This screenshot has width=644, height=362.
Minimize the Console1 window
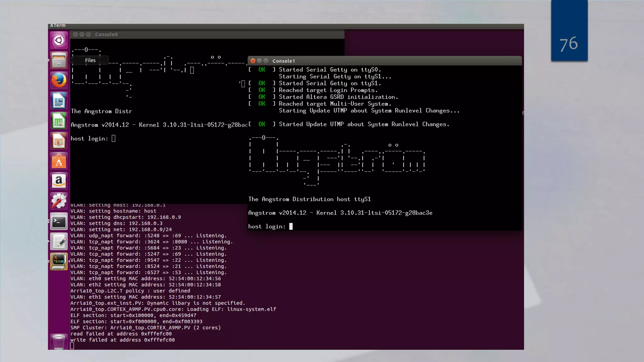point(259,61)
